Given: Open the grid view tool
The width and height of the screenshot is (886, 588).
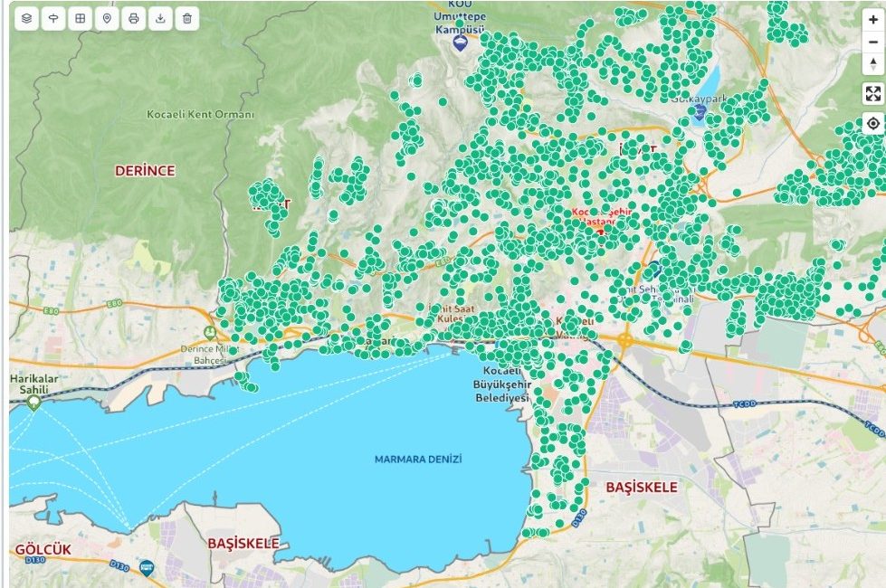Looking at the screenshot, I should pyautogui.click(x=80, y=18).
